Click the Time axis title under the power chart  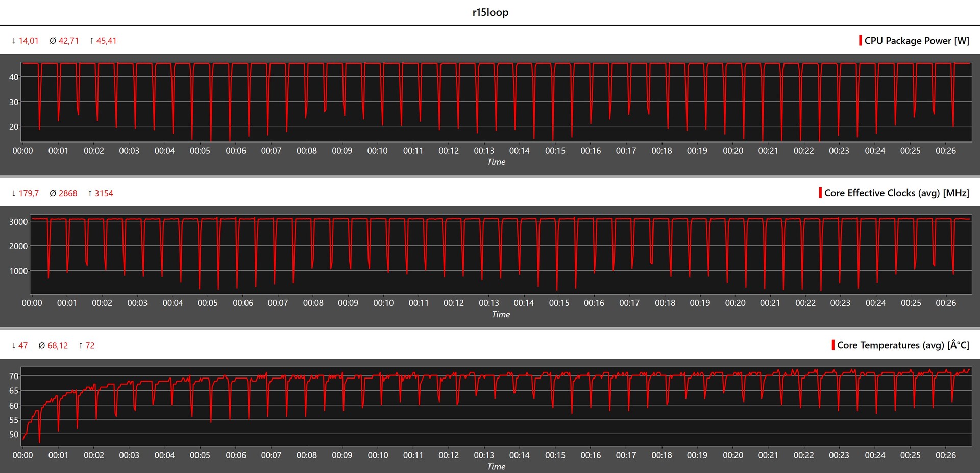click(x=496, y=162)
